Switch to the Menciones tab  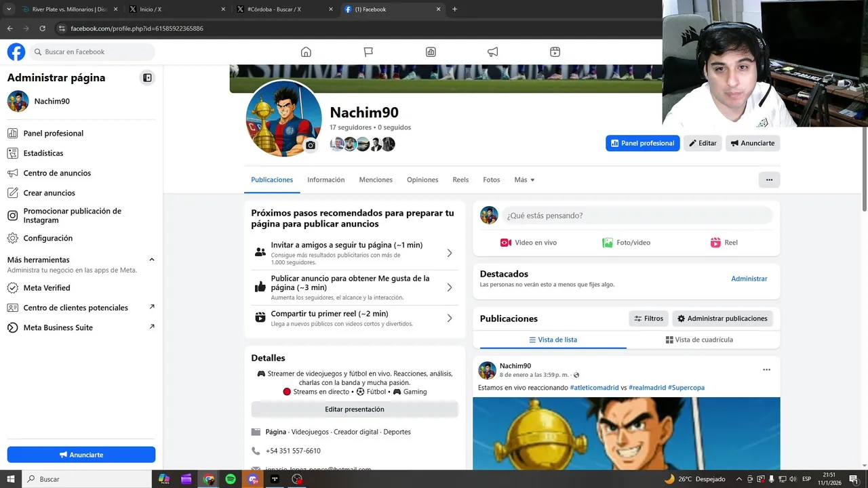(376, 180)
